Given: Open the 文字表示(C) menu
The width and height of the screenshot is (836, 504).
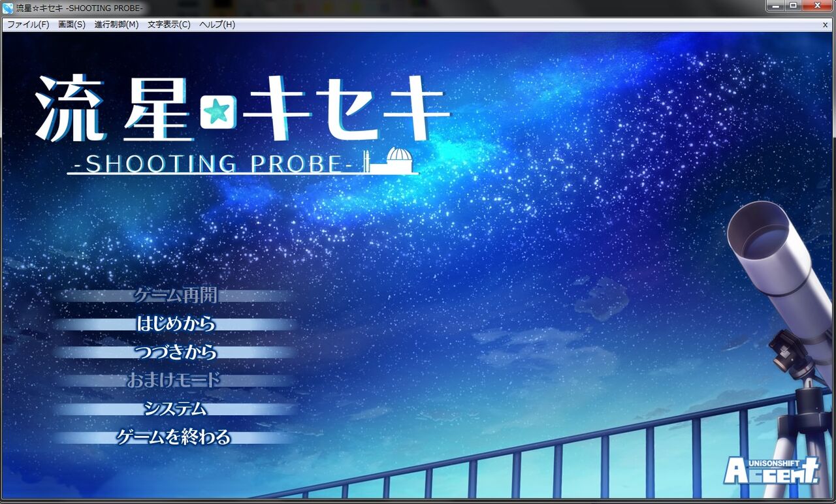Looking at the screenshot, I should click(169, 25).
